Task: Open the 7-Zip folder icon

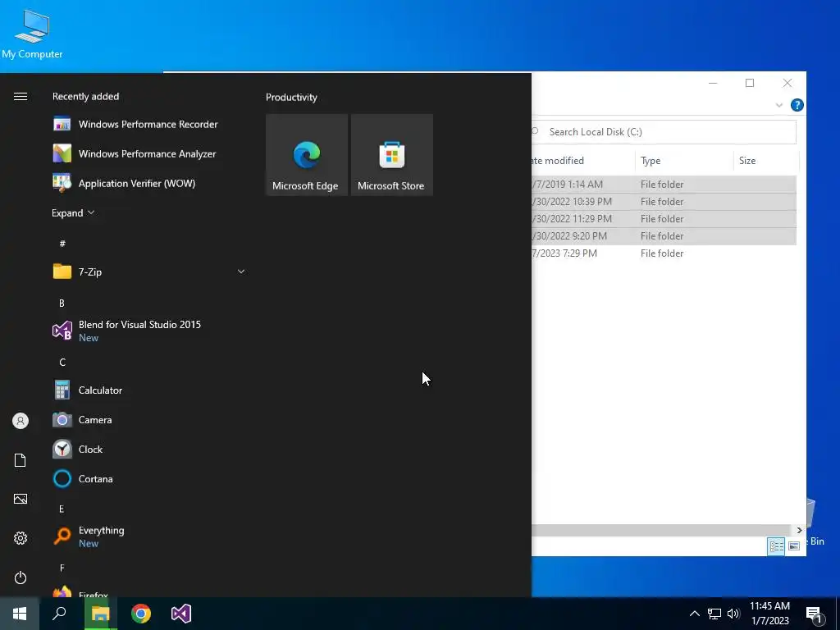Action: coord(62,272)
